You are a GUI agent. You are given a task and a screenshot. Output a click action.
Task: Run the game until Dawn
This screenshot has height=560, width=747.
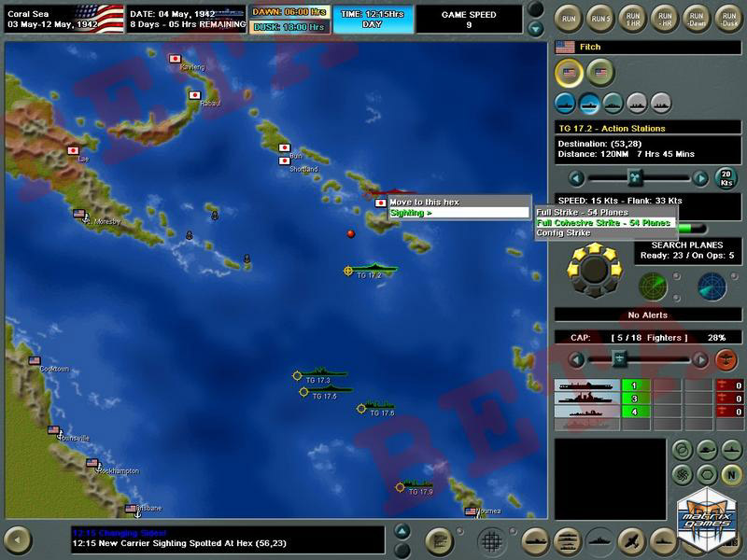[x=694, y=17]
